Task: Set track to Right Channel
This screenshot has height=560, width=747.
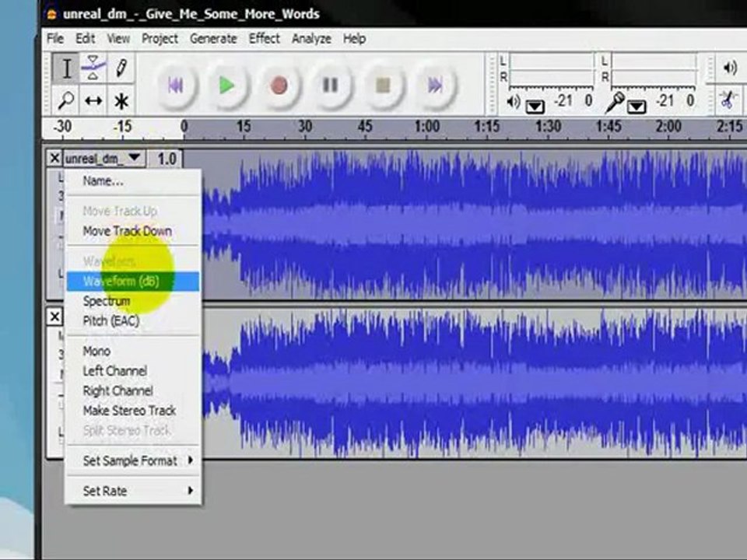Action: (x=133, y=391)
